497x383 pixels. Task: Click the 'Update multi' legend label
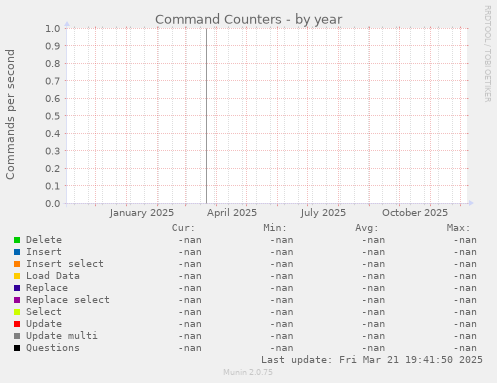[x=62, y=336]
